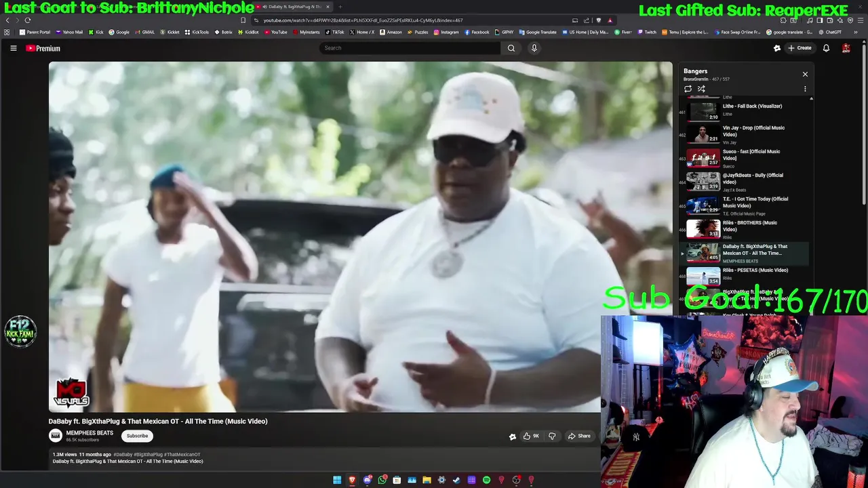
Task: Open Microsoft Store from taskbar
Action: click(x=397, y=480)
